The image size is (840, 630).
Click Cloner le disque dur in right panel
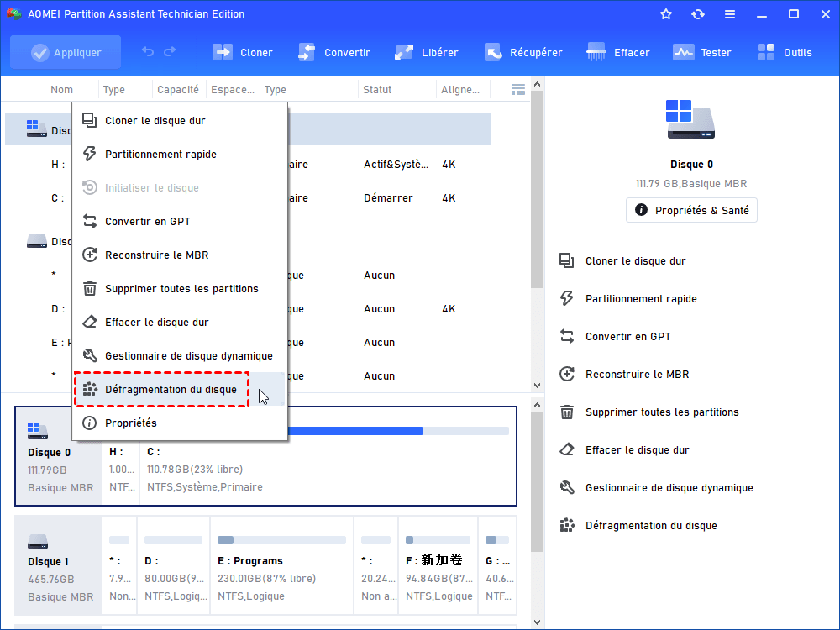[x=623, y=261]
